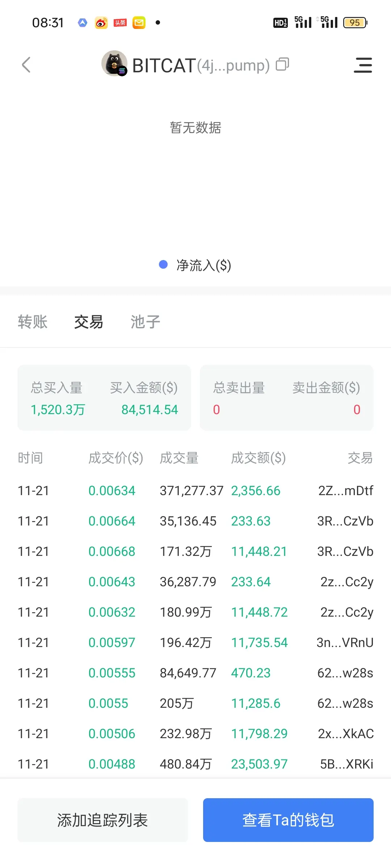Tap price 0.00597
Viewport: 391px width, 868px height.
(x=112, y=643)
